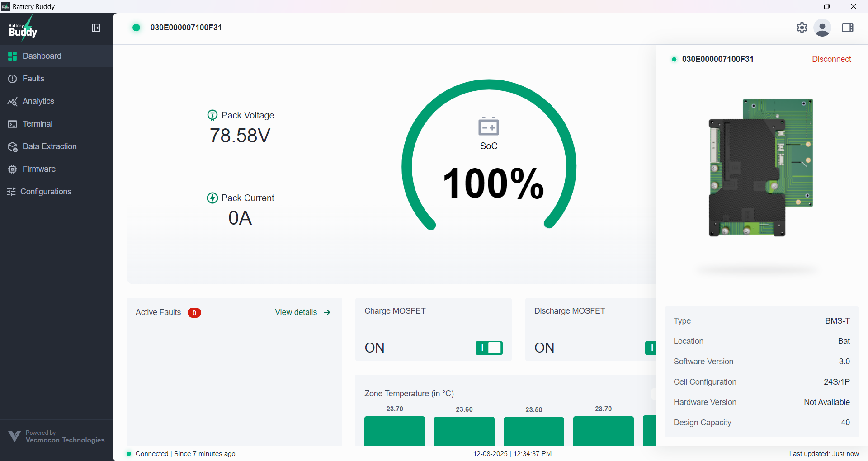
Task: Select Data Extraction in sidebar
Action: tap(49, 146)
